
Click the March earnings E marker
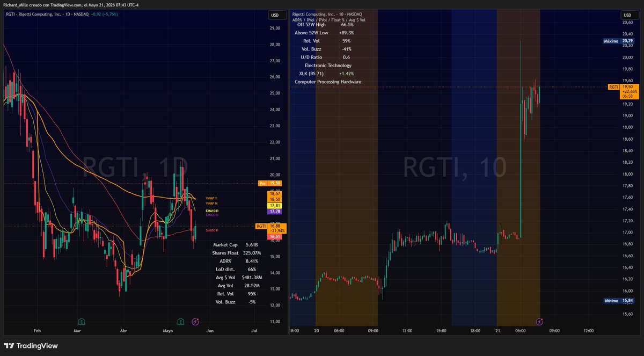82,322
